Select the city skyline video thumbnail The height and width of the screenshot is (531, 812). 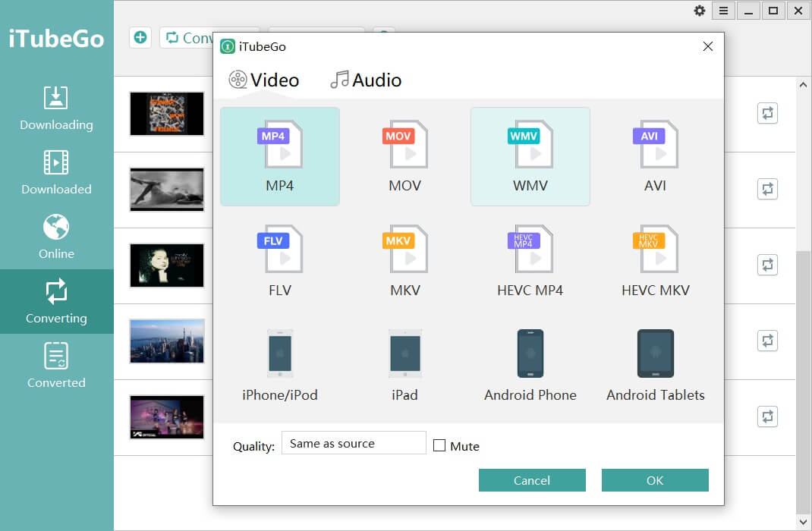167,341
